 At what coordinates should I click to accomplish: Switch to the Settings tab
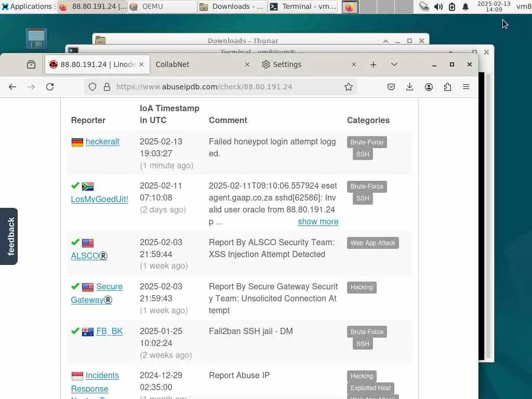pos(309,64)
